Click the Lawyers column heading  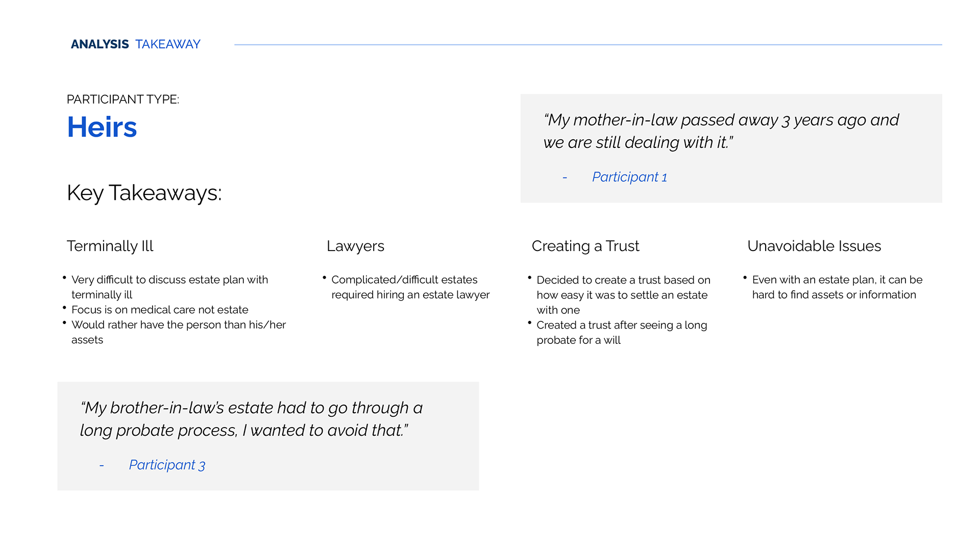[355, 246]
